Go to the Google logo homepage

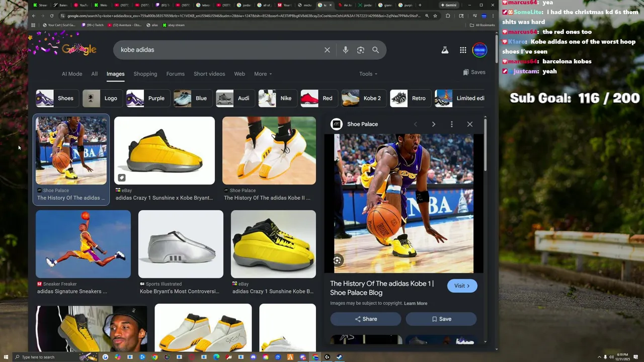click(x=79, y=49)
